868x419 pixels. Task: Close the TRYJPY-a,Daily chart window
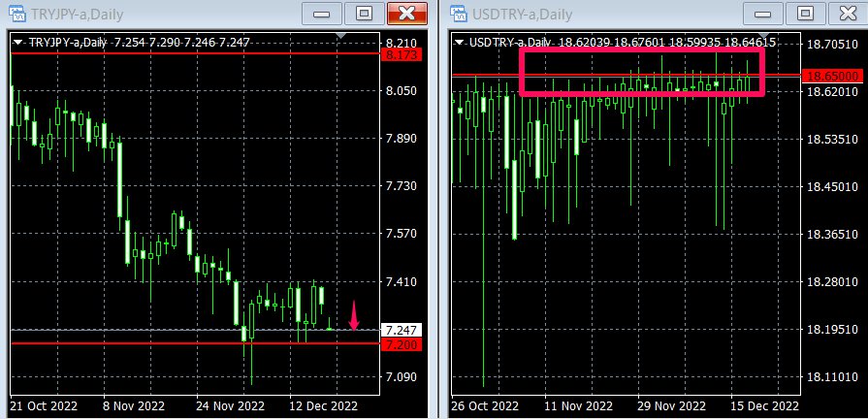407,14
